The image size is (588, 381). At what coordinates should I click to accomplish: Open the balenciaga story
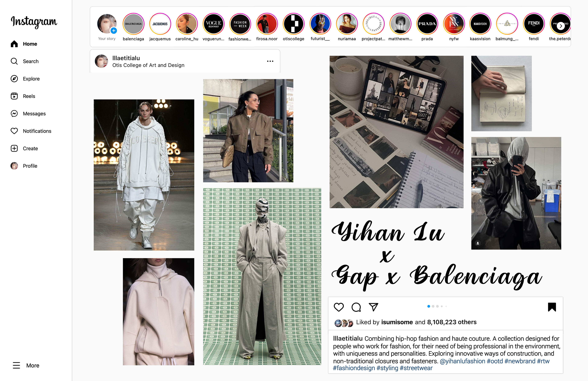coord(133,27)
